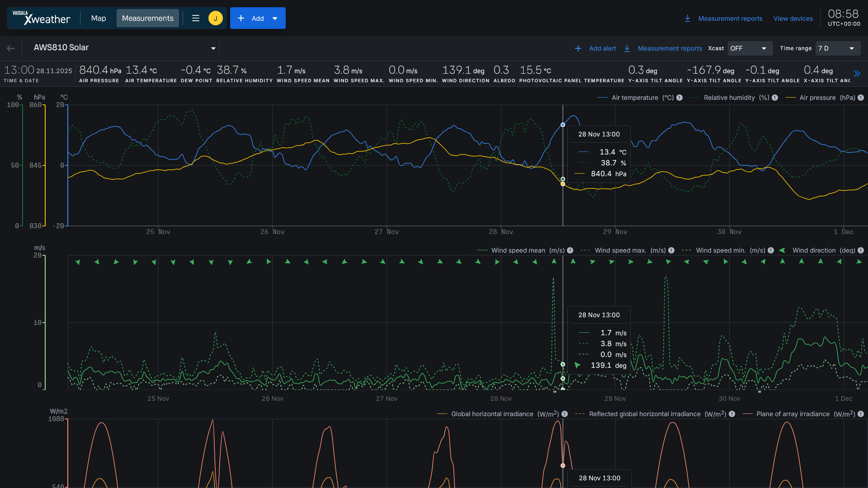Click the blue Add button
The image size is (868, 488).
pyautogui.click(x=257, y=18)
